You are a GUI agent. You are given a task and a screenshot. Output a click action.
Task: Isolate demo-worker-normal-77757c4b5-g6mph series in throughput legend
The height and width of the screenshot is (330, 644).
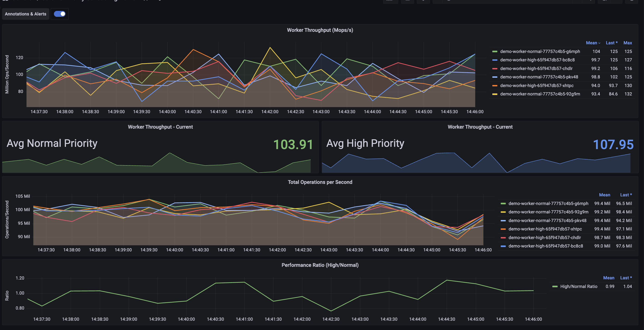click(540, 51)
